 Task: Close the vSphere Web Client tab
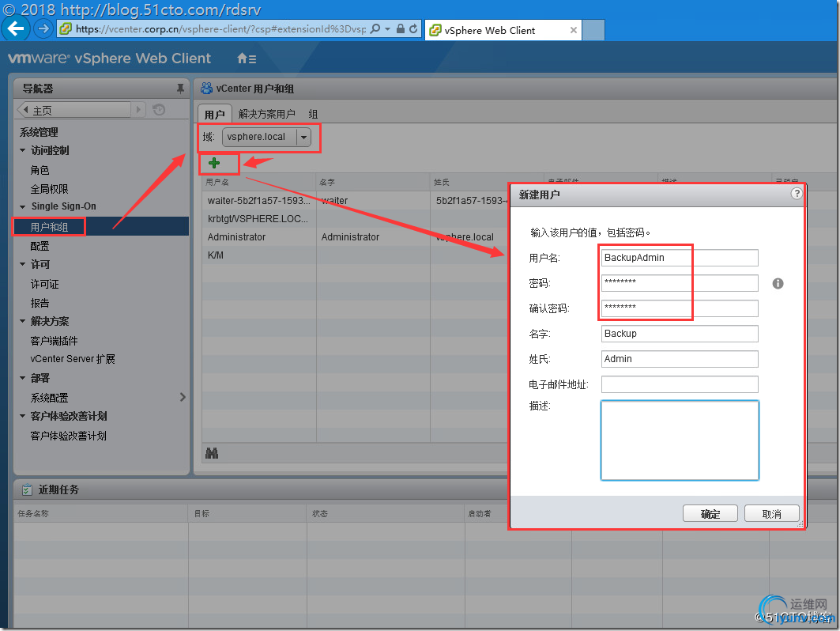point(573,30)
